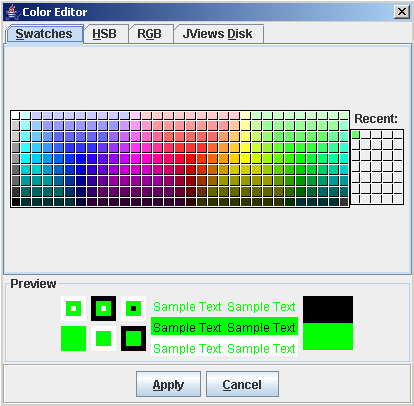The image size is (414, 406).
Task: Open the HSB tab
Action: [x=105, y=34]
